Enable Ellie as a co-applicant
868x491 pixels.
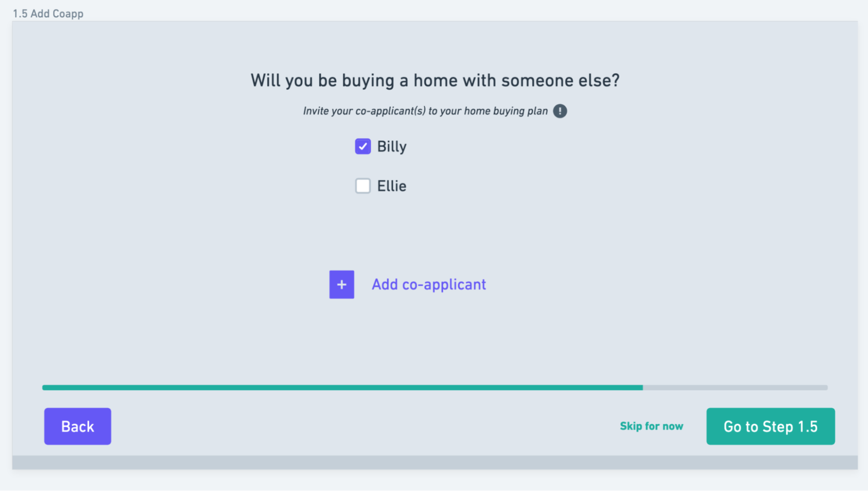[x=363, y=186]
